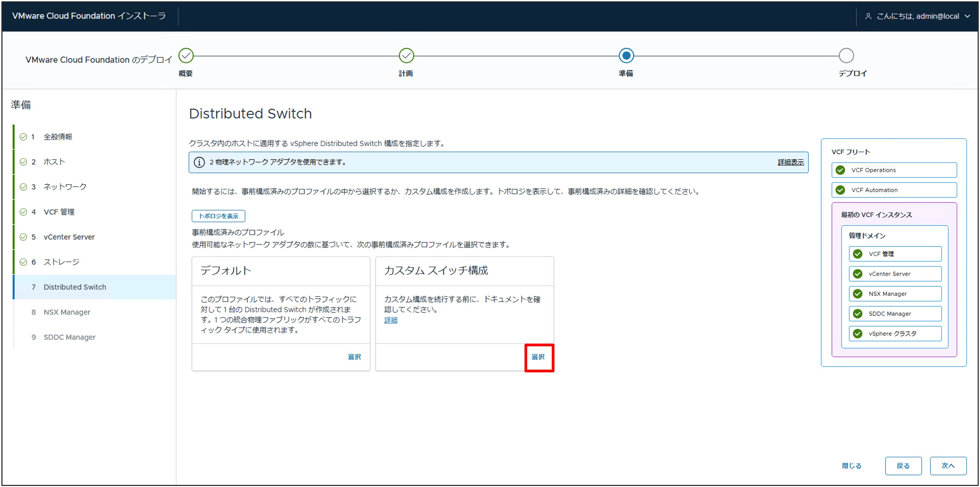Select the カスタム スイッチ構成 profile via 選択
980x487 pixels.
(x=538, y=357)
